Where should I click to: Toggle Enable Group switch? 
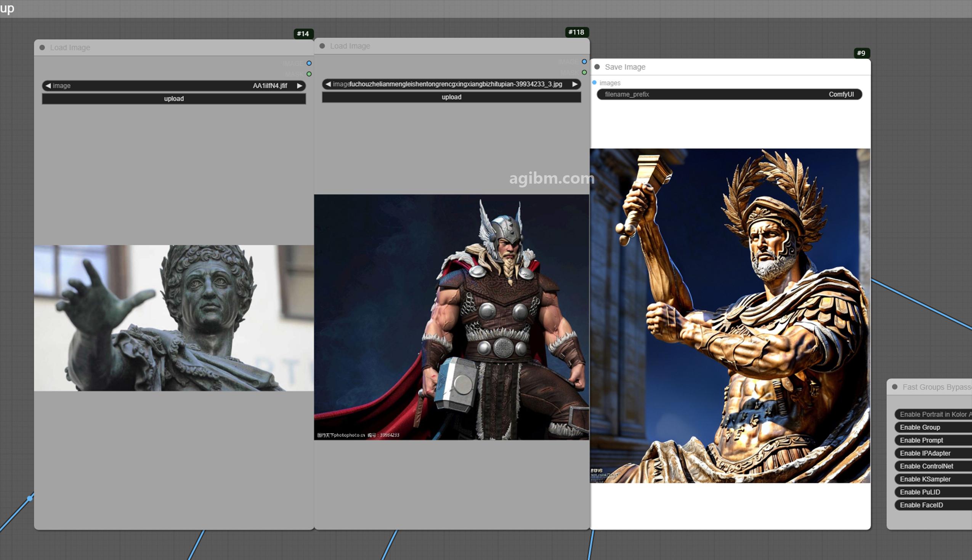point(933,427)
